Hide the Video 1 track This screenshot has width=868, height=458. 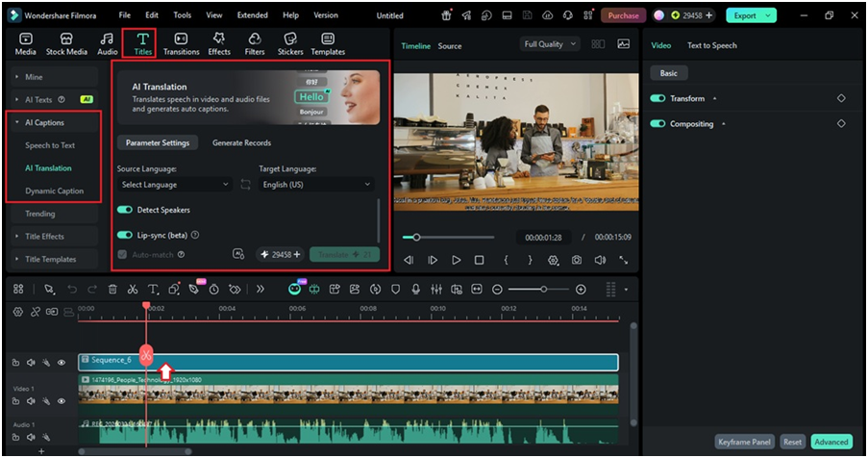click(62, 401)
